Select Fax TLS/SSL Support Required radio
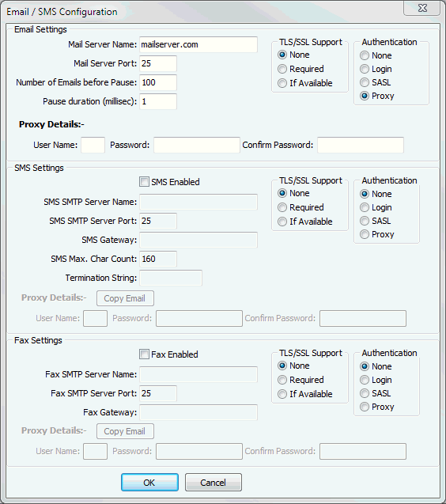 282,380
